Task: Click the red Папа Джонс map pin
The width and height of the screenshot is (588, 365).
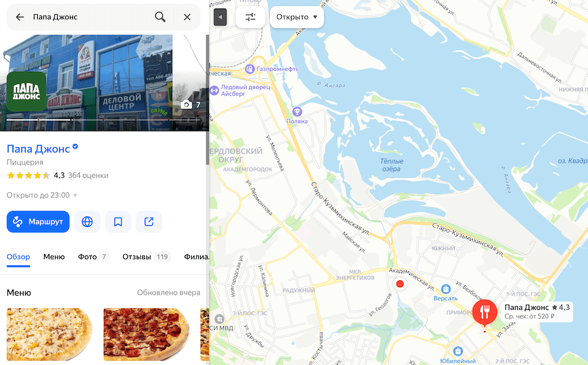Action: click(x=485, y=312)
